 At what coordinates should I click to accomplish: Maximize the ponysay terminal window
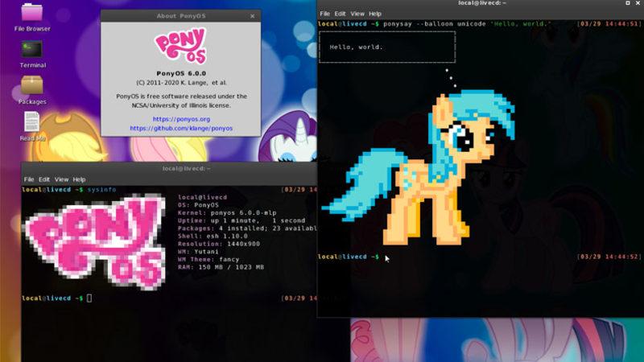[627, 3]
